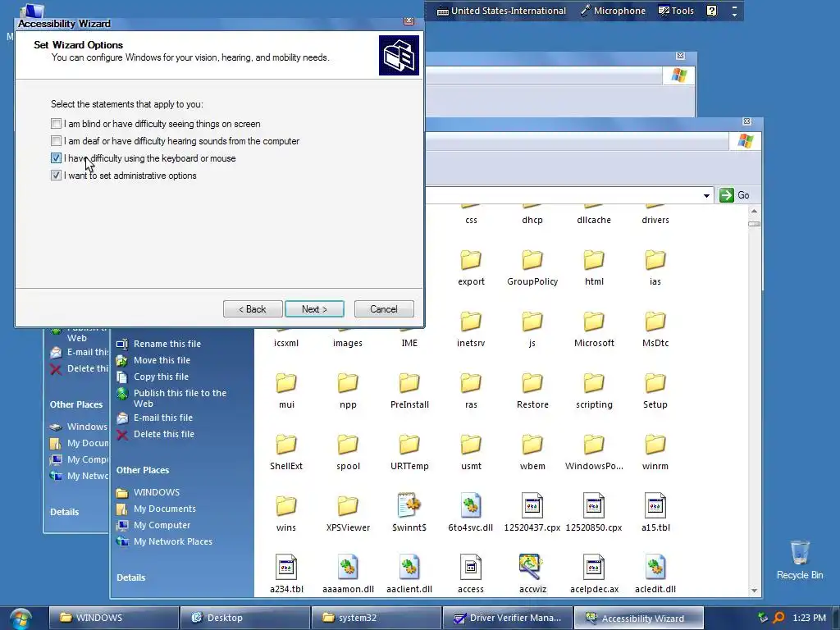Check the blind or difficulty seeing option
Image resolution: width=840 pixels, height=630 pixels.
[57, 124]
